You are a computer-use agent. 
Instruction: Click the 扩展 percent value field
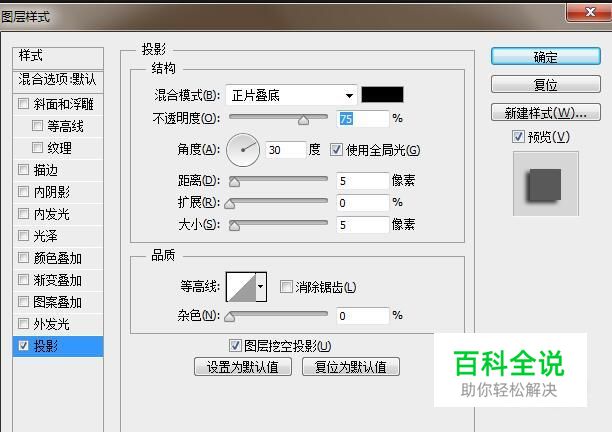click(363, 203)
